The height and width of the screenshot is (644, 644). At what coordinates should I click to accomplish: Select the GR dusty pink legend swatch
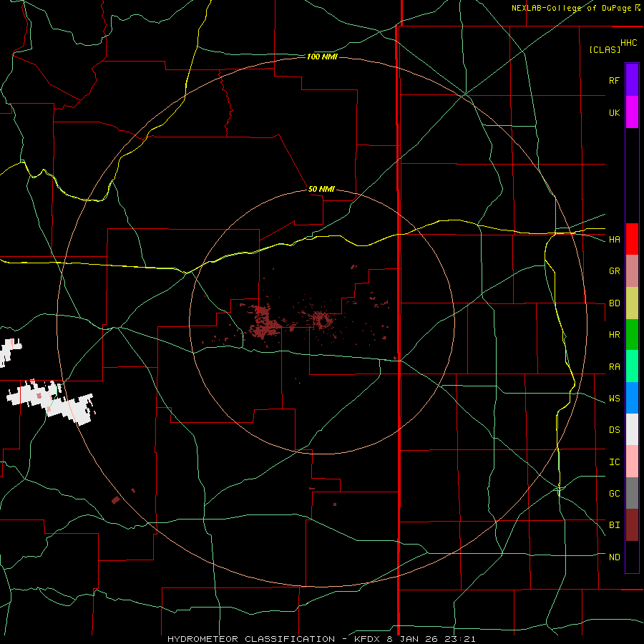(632, 270)
